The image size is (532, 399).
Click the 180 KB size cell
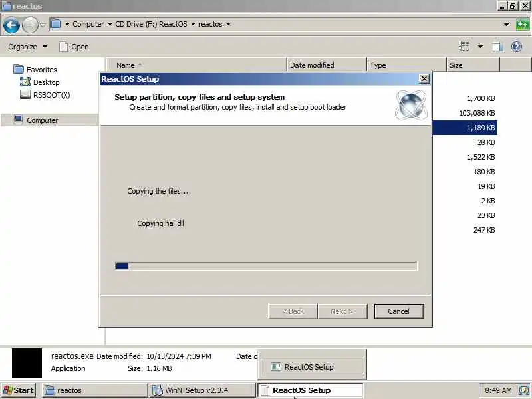point(484,172)
